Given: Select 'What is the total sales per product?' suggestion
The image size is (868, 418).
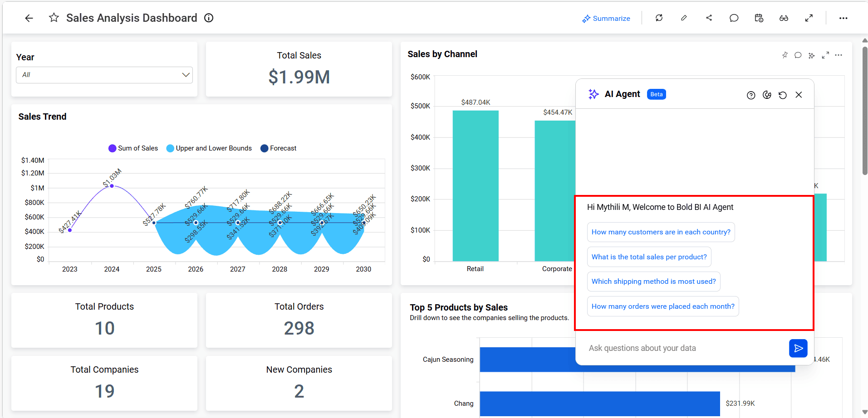Looking at the screenshot, I should tap(649, 257).
